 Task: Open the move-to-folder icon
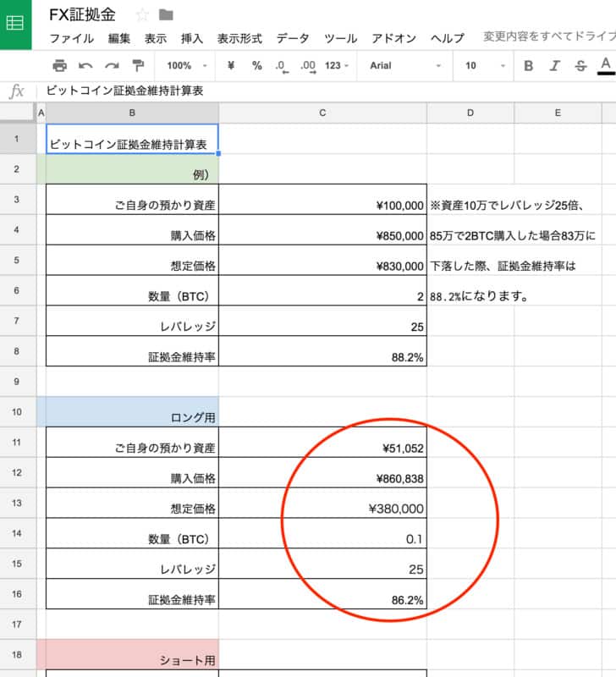(x=166, y=15)
